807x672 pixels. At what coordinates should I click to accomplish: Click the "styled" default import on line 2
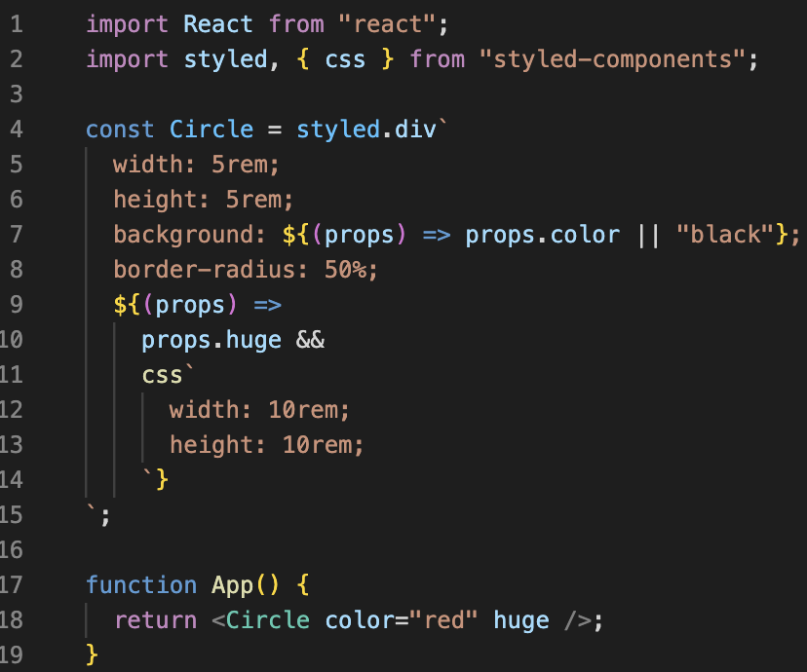click(225, 59)
